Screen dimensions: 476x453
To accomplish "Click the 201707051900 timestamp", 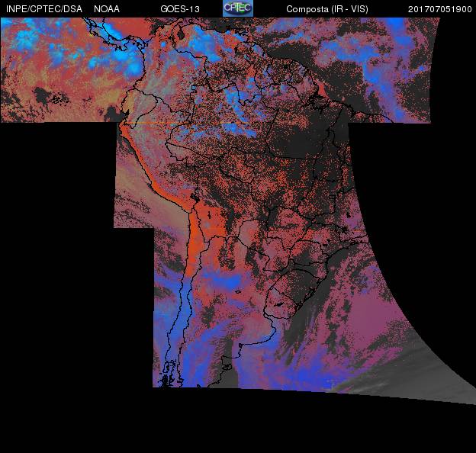I will pyautogui.click(x=439, y=9).
